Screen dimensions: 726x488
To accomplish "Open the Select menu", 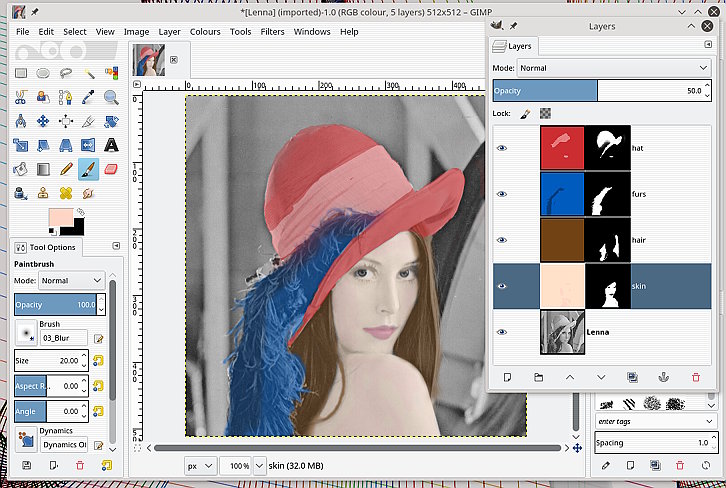I will 75,31.
